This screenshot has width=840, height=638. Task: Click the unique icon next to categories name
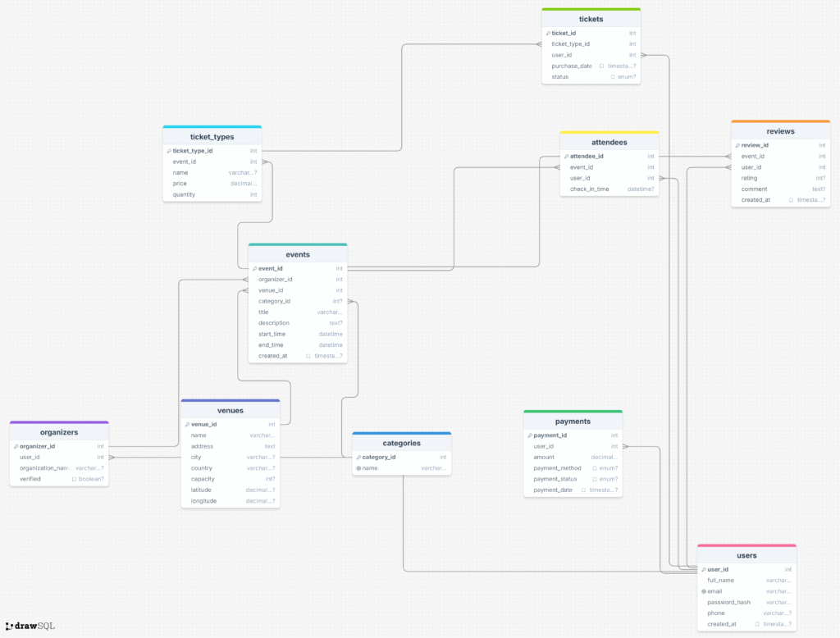click(x=358, y=468)
